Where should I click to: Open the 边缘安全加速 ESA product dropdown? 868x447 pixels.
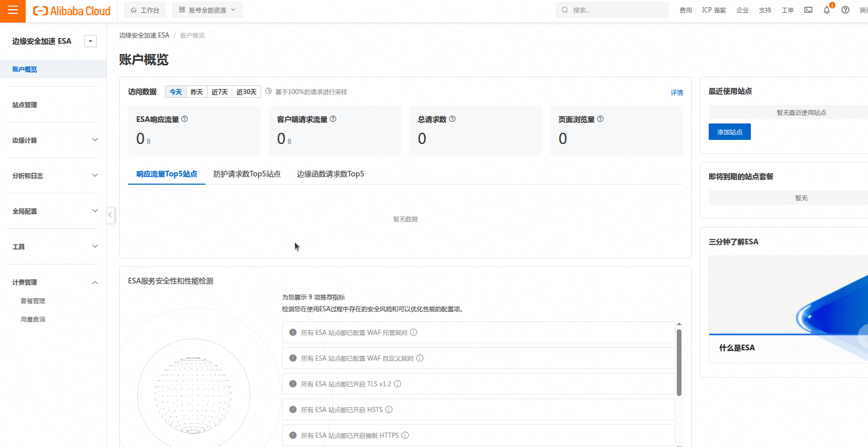click(90, 41)
